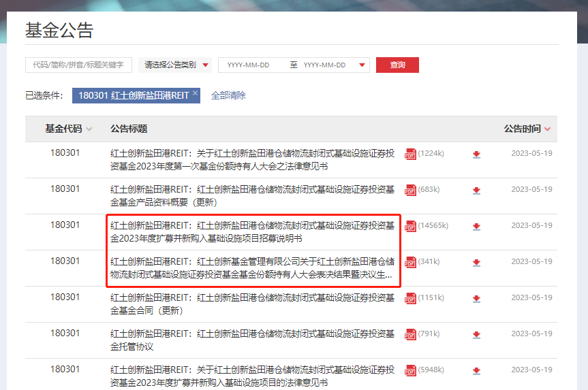
Task: Open PDF icon for the 341k file
Action: coord(410,262)
